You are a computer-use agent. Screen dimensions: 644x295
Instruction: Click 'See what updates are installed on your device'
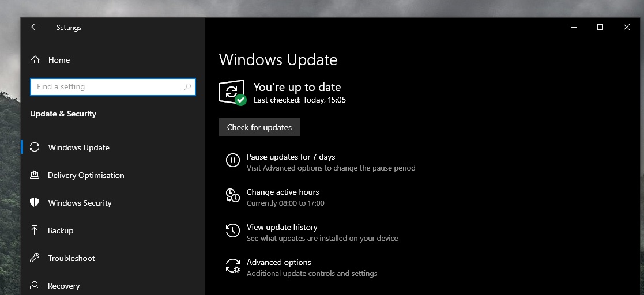(x=322, y=239)
